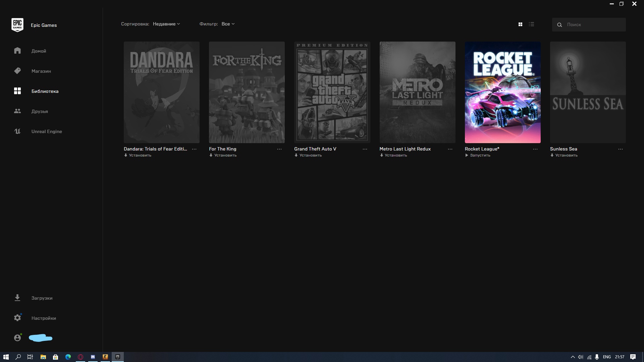This screenshot has height=362, width=644.
Task: Open options menu for Grand Theft Auto V
Action: 365,149
